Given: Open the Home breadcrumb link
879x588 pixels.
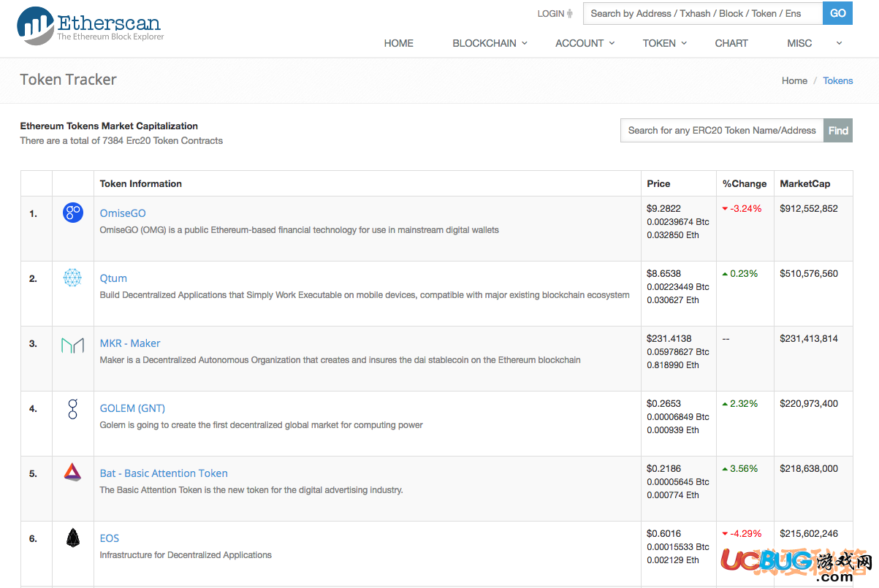Looking at the screenshot, I should pos(794,81).
